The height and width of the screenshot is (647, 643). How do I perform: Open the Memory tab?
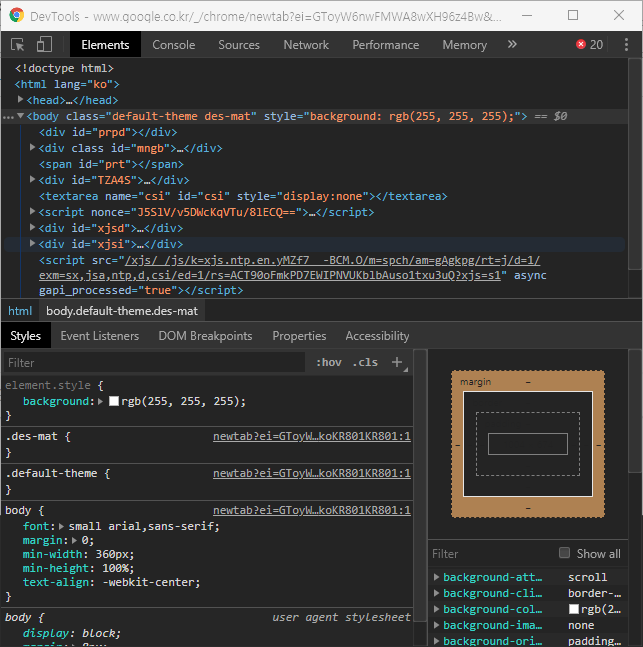464,45
